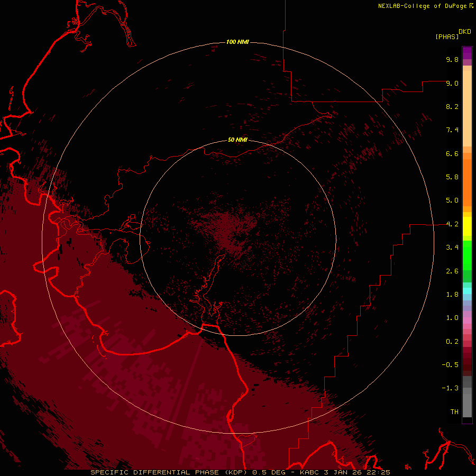Image resolution: width=476 pixels, height=476 pixels.
Task: Select the 7.4 scale value
Action: [x=452, y=130]
